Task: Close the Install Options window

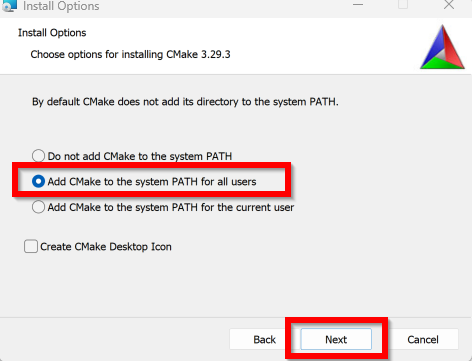Action: (449, 5)
